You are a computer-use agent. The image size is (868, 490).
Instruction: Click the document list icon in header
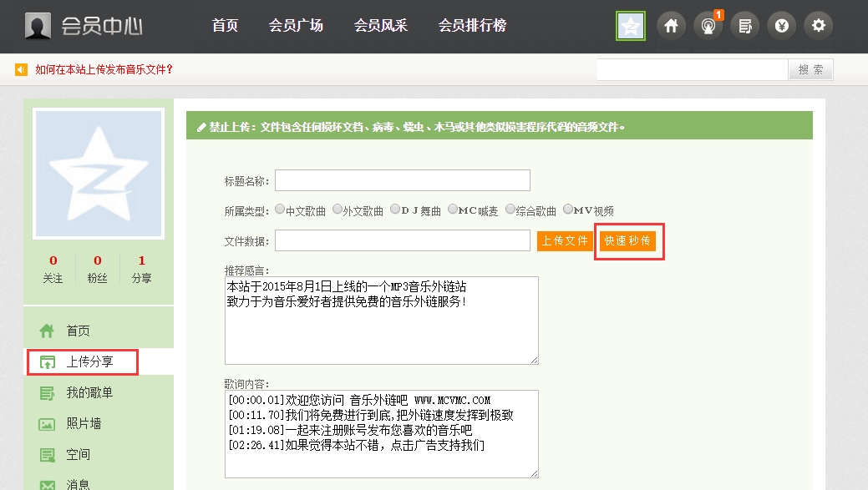pyautogui.click(x=744, y=26)
